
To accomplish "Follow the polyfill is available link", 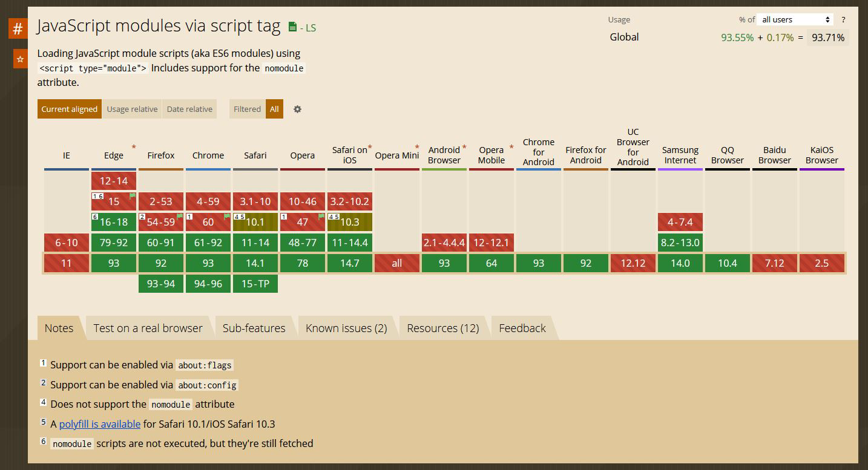I will [x=100, y=424].
